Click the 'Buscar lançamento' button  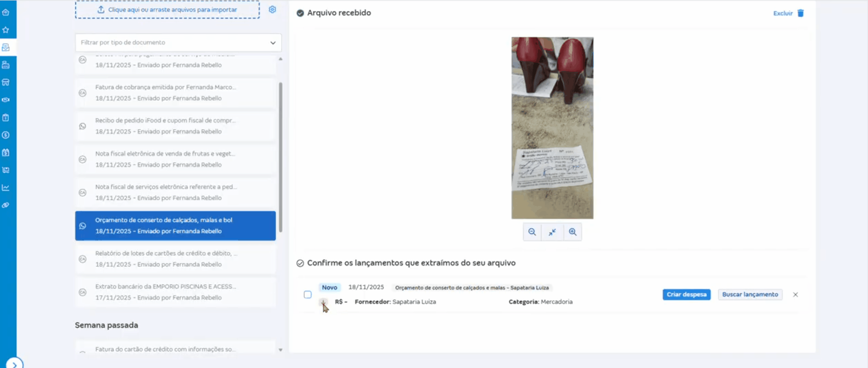click(x=750, y=295)
